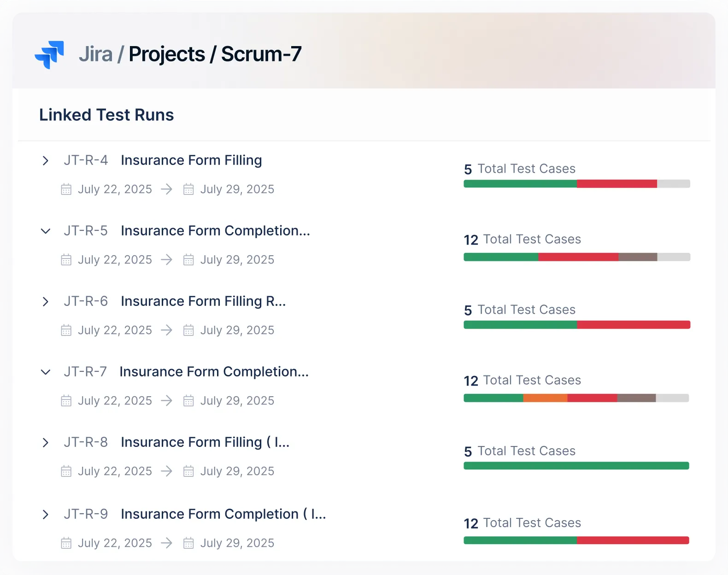Open the JT-R-4 Insurance Form Filling link
The image size is (728, 575).
tap(191, 160)
